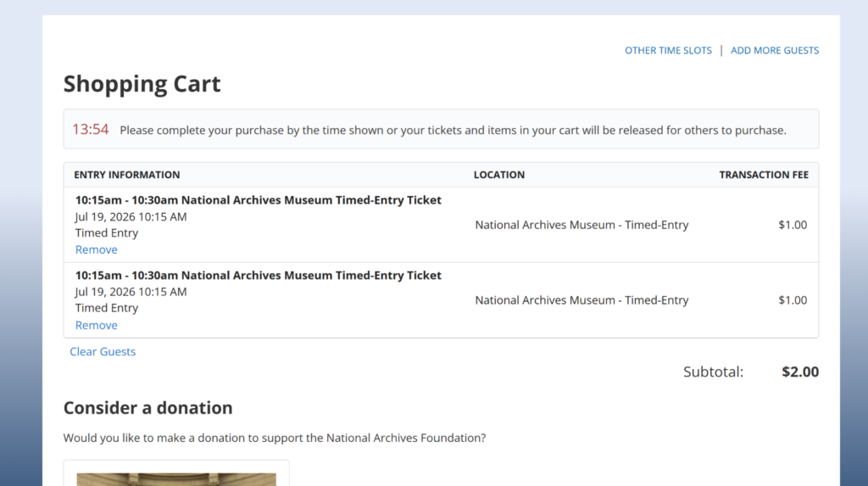Click the second row's $1.00 fee

click(x=793, y=300)
